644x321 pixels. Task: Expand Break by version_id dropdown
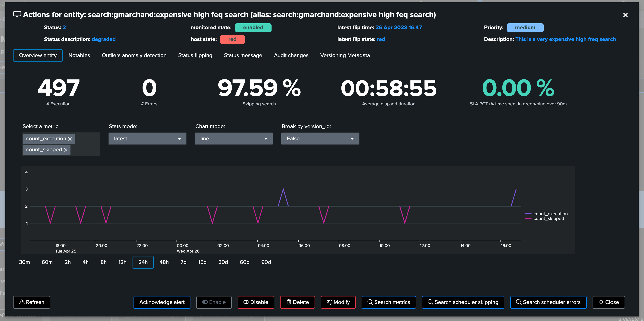pyautogui.click(x=320, y=139)
